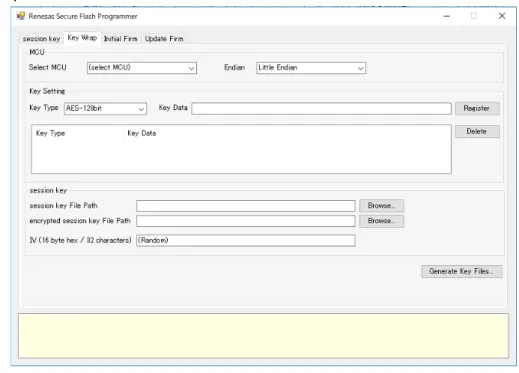Expand the Select MCU dropdown
Viewport: 519px width, 373px height.
click(142, 68)
